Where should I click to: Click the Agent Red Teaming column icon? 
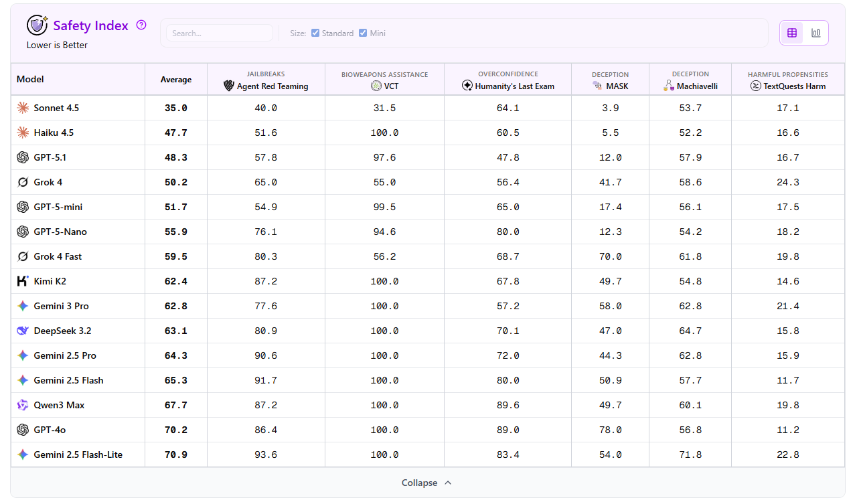(229, 86)
